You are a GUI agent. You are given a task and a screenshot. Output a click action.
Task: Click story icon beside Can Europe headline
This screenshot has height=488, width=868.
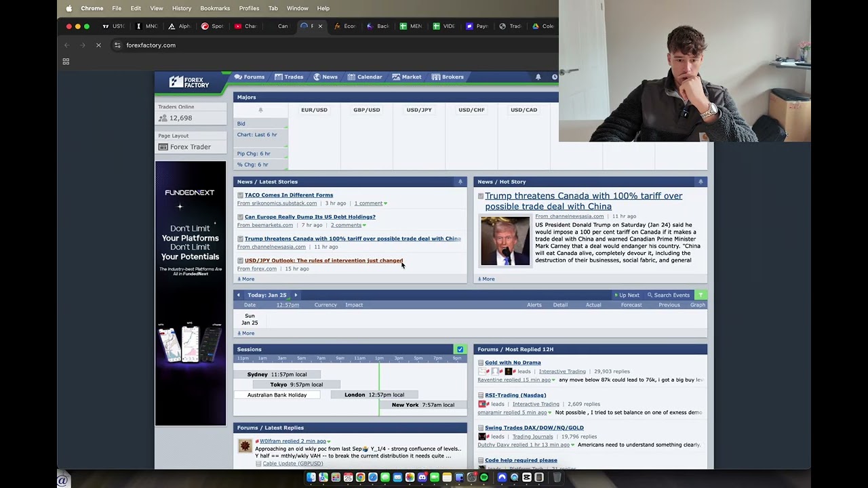240,217
